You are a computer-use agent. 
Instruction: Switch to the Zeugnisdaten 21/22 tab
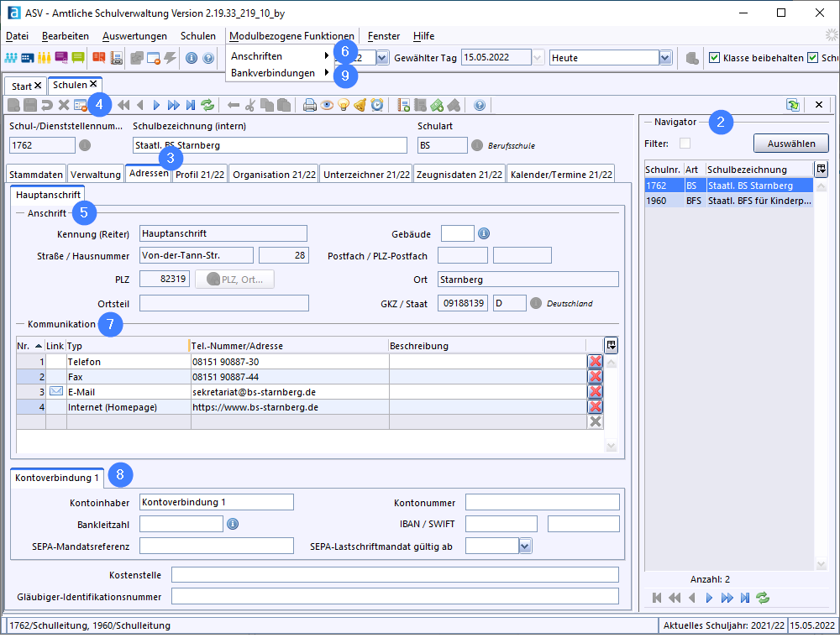(x=459, y=175)
